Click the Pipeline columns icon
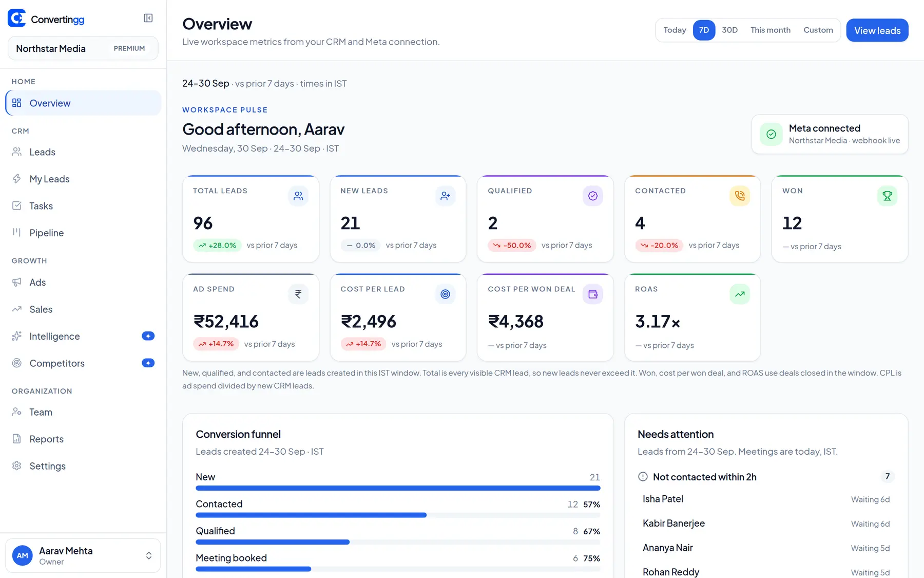This screenshot has width=924, height=578. [17, 232]
